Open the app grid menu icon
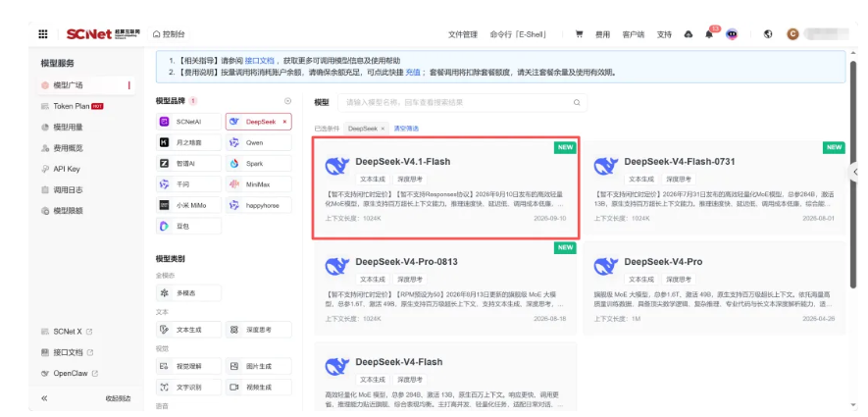Screen dimensions: 868x417 point(42,34)
